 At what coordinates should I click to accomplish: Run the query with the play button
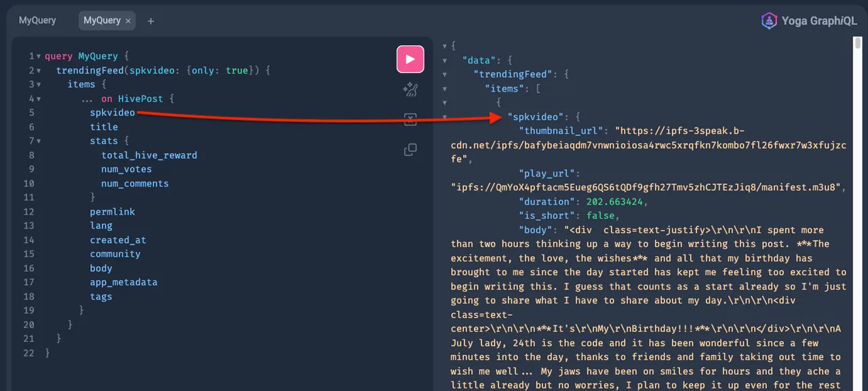coord(410,59)
